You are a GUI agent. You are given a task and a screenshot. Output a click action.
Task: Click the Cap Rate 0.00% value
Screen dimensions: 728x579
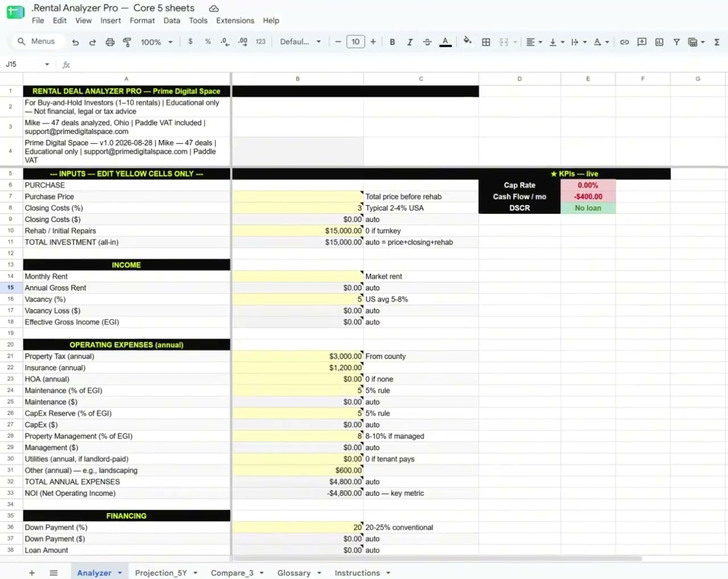pos(588,185)
